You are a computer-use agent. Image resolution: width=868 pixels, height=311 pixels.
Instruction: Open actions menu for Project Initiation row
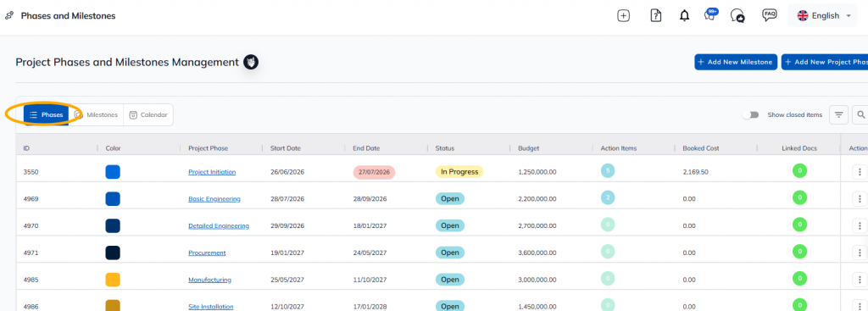pos(860,171)
